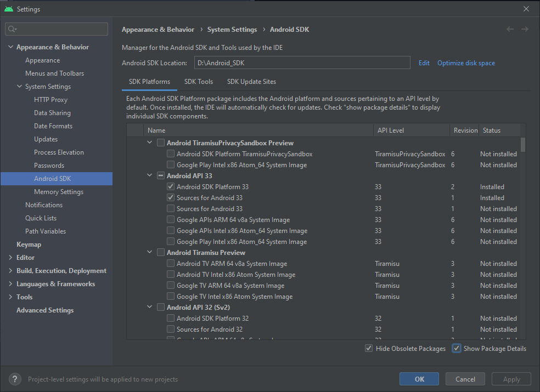540x392 pixels.
Task: Collapse the Android API 33 package list
Action: click(149, 175)
